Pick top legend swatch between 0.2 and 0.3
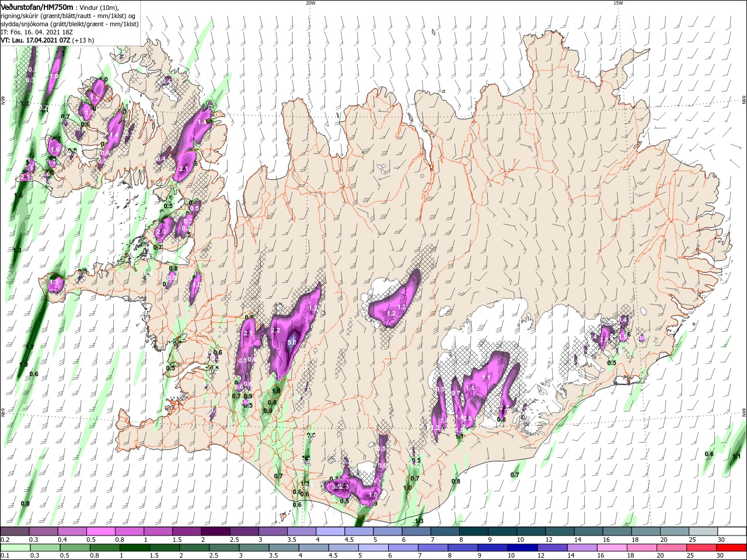Viewport: 747px width, 560px height. [15, 531]
